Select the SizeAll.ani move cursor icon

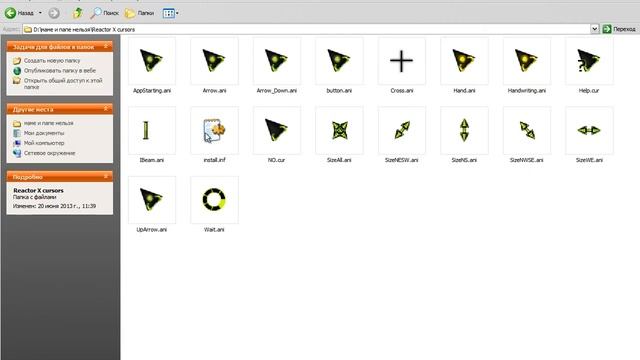339,131
